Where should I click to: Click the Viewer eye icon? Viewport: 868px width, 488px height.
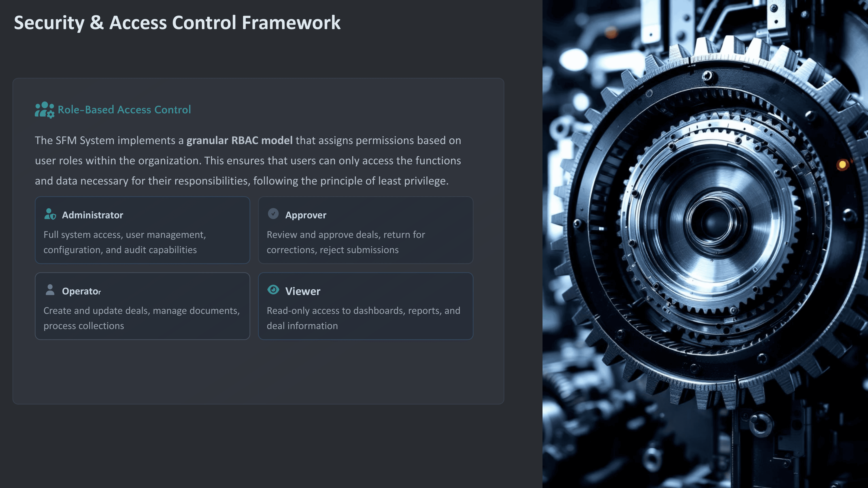[273, 290]
